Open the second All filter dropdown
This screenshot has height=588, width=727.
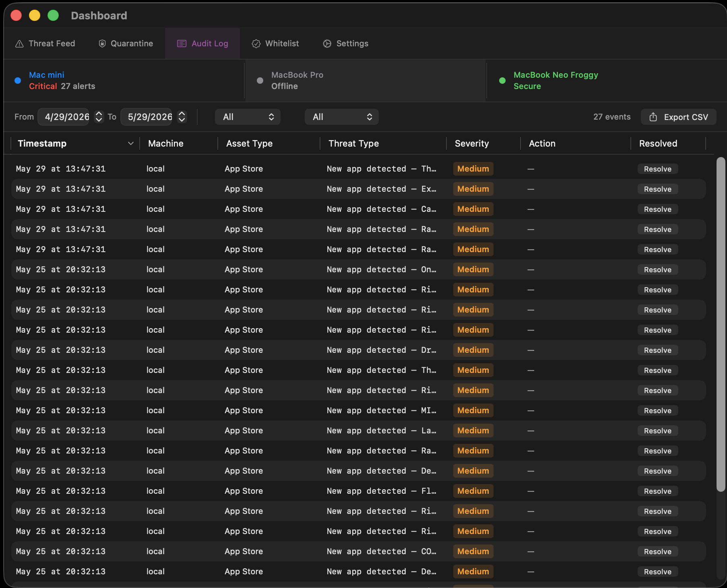click(341, 117)
